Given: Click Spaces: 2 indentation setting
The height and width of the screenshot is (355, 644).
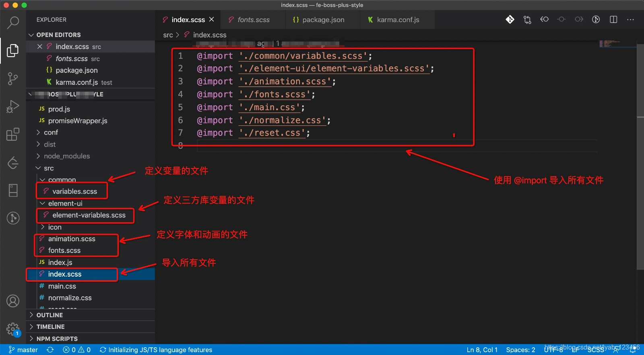Looking at the screenshot, I should coord(520,350).
